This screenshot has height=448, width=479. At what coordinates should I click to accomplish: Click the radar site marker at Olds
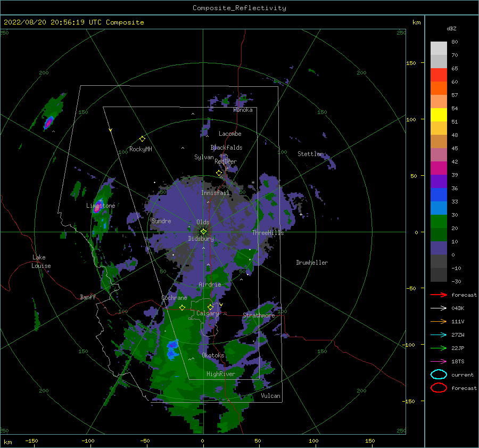tap(203, 232)
